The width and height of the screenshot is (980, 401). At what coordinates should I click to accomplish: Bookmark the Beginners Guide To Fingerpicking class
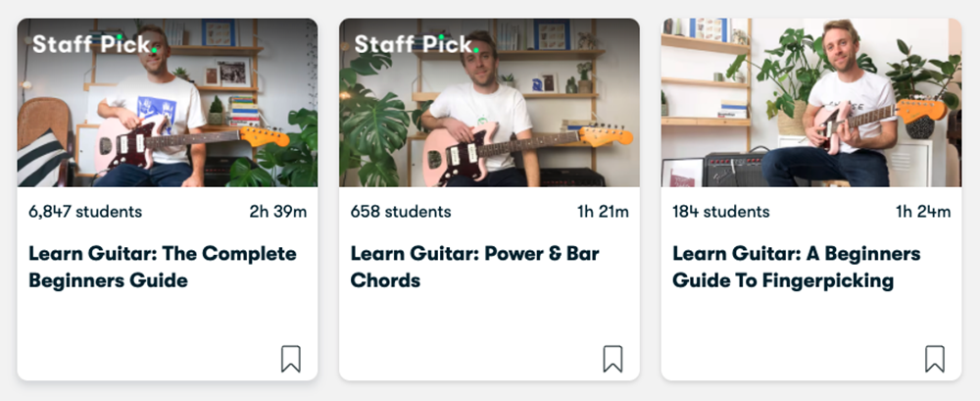coord(935,359)
